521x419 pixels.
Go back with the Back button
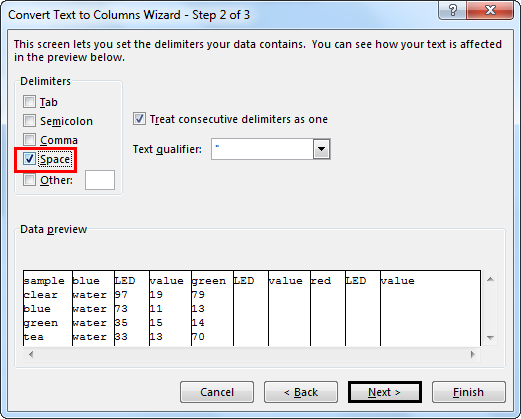(x=301, y=392)
